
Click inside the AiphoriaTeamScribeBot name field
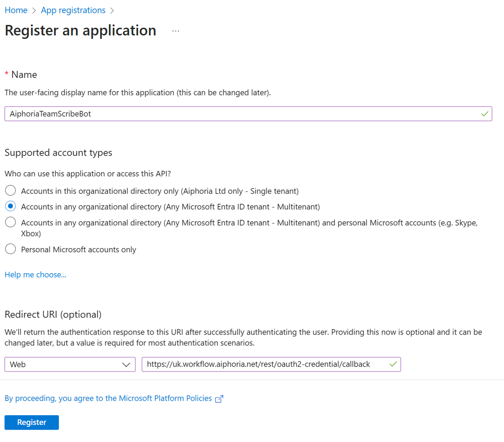185,113
